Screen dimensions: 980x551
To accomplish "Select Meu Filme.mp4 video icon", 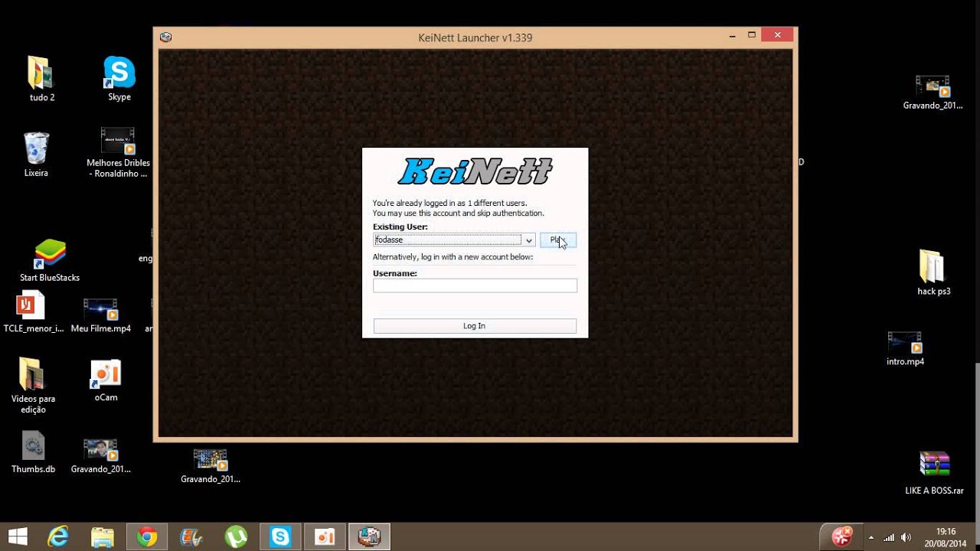I will point(100,309).
